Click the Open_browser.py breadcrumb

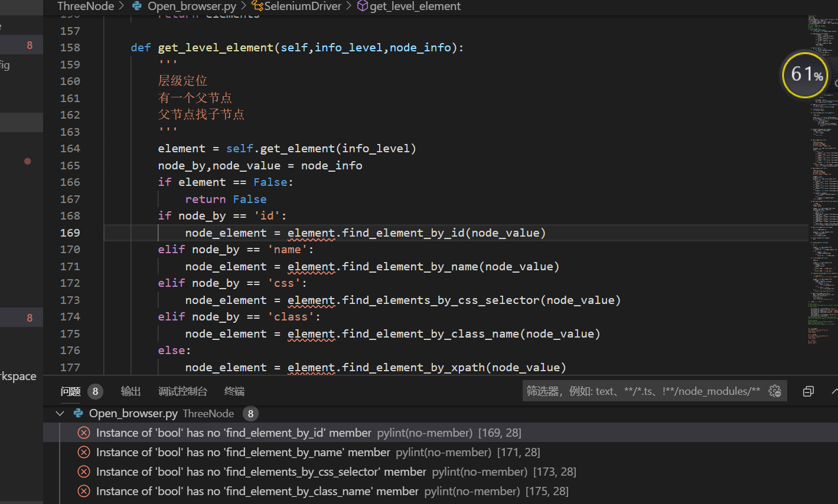tap(192, 6)
